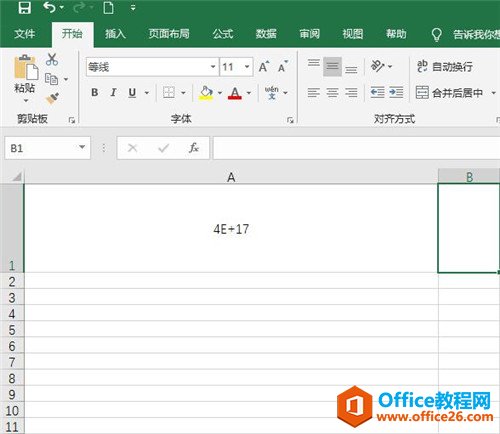Screen dimensions: 500x434
Task: Click the Select All corner triangle
Action: click(x=16, y=177)
